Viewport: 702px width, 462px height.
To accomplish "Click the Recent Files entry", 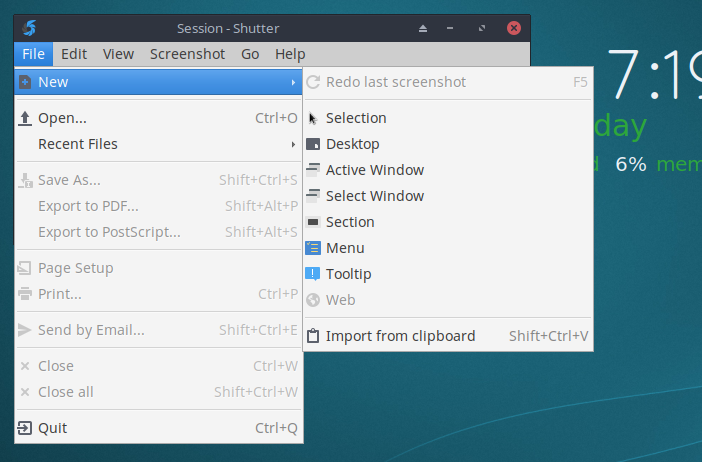I will (x=158, y=144).
